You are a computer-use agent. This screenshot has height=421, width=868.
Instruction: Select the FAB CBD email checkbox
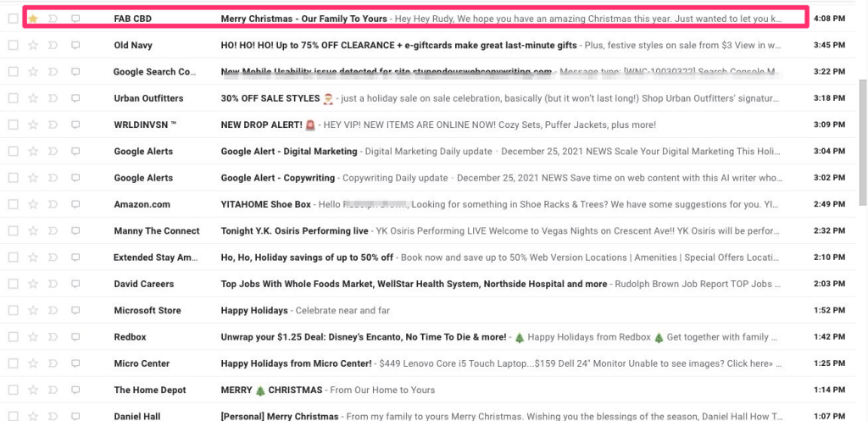[13, 19]
